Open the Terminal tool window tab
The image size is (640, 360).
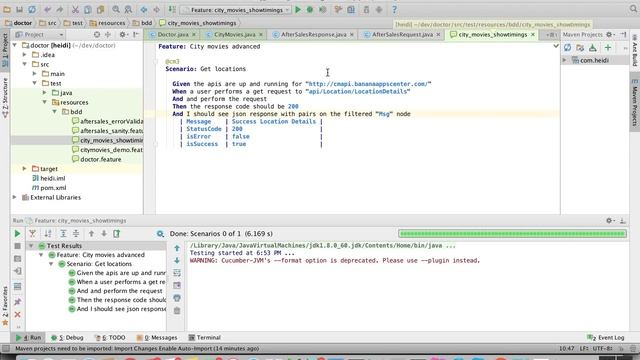click(x=204, y=338)
